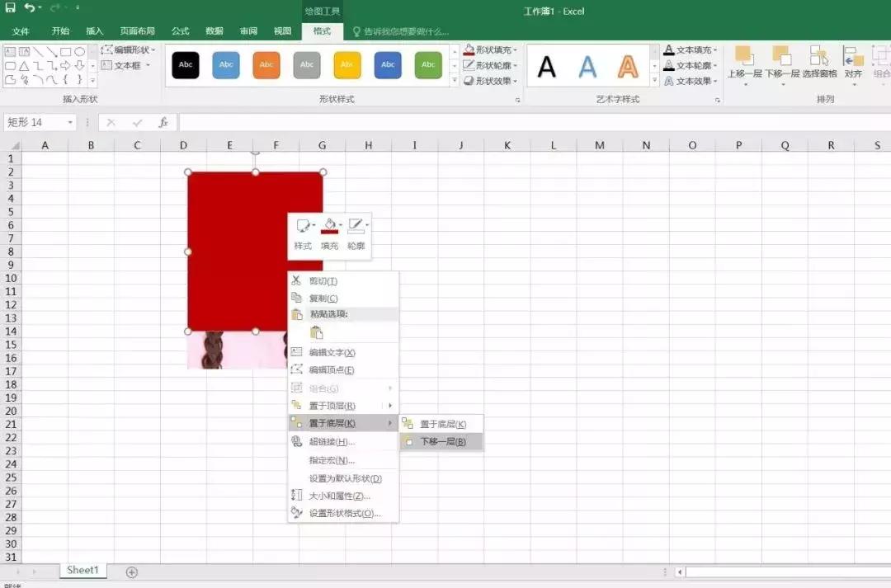The height and width of the screenshot is (588, 891).
Task: Switch to the 视图 tab
Action: [x=282, y=31]
